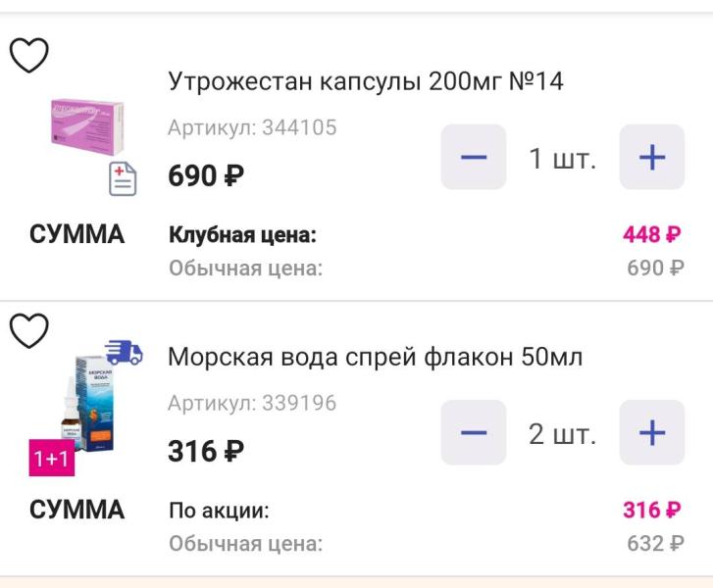Tap the pink club price 448 ₽
The height and width of the screenshot is (588, 713).
point(652,235)
